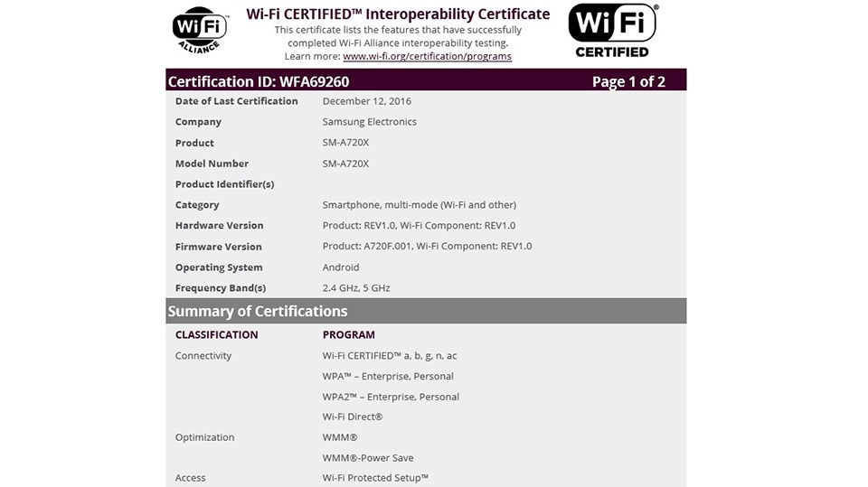Select the WPA2 – Enterprise, Personal row
Viewport: 868px width, 487px height.
click(391, 397)
